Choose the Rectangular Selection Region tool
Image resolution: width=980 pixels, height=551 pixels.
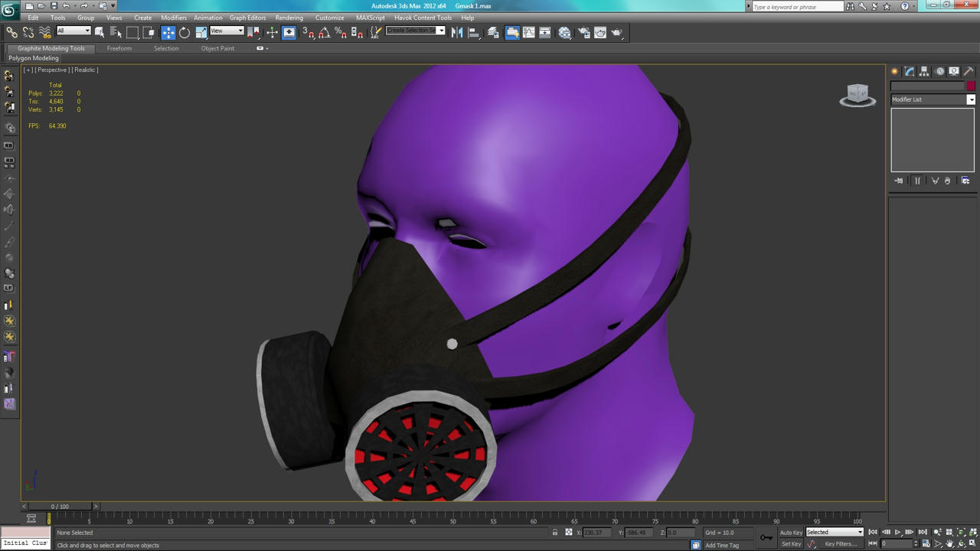[x=132, y=32]
